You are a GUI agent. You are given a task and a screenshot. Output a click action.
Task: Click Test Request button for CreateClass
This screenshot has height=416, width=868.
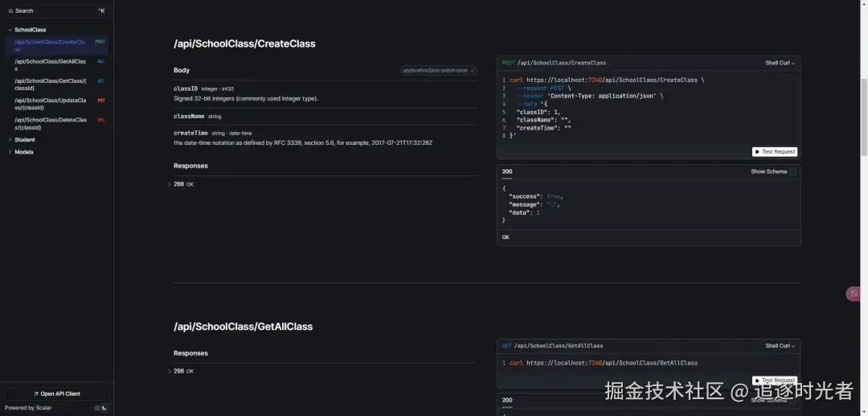[775, 151]
